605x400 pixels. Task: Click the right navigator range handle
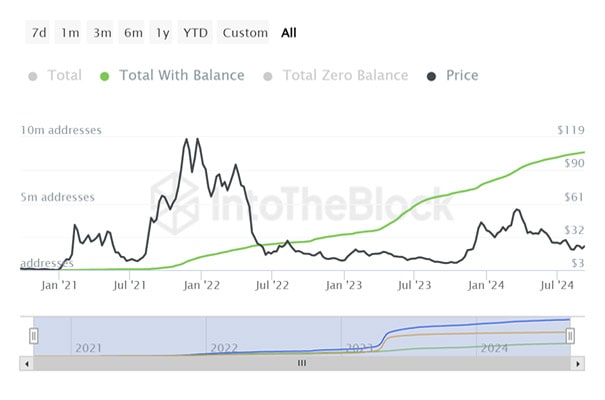point(571,336)
